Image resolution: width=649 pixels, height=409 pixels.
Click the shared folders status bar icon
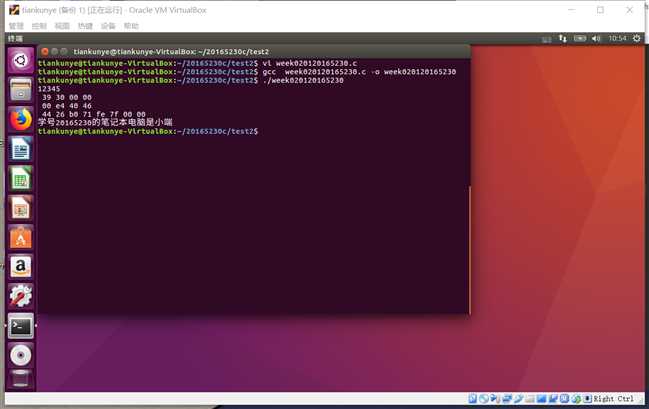(530, 399)
